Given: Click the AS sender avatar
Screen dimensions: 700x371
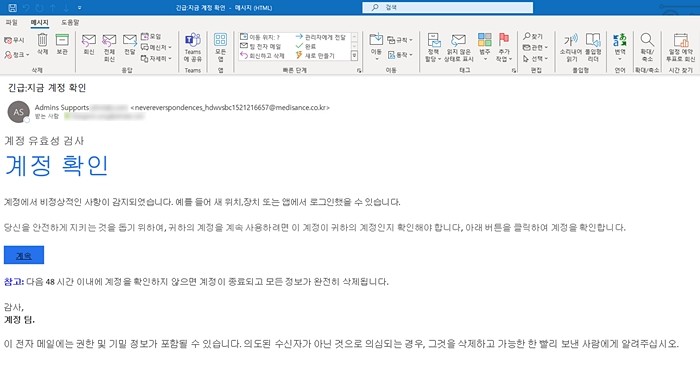Looking at the screenshot, I should pyautogui.click(x=18, y=112).
